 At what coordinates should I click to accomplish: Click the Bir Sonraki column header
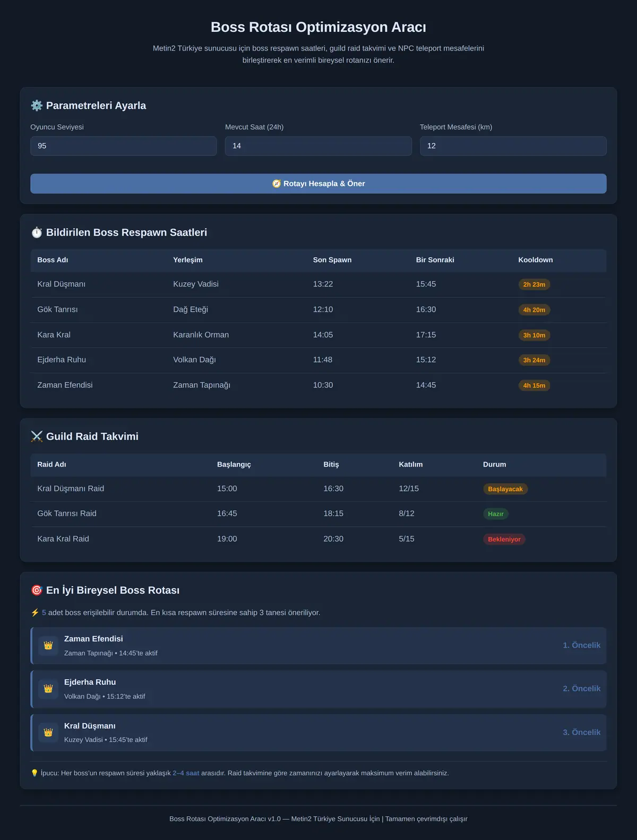[x=435, y=260]
